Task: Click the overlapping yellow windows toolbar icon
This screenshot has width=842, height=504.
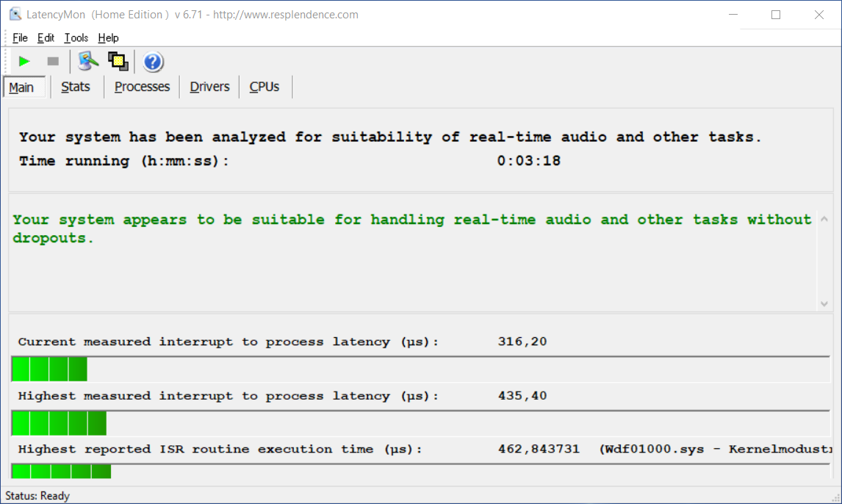Action: [118, 62]
